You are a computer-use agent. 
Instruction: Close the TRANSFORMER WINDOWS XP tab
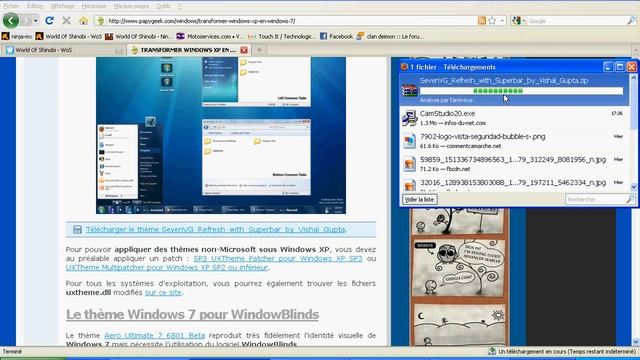[244, 50]
